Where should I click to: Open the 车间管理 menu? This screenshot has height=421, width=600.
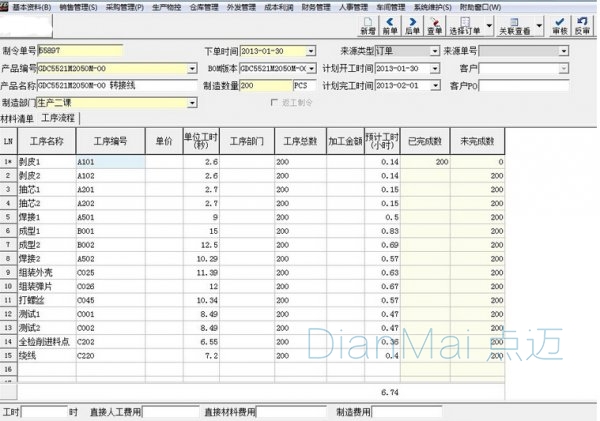coord(391,7)
